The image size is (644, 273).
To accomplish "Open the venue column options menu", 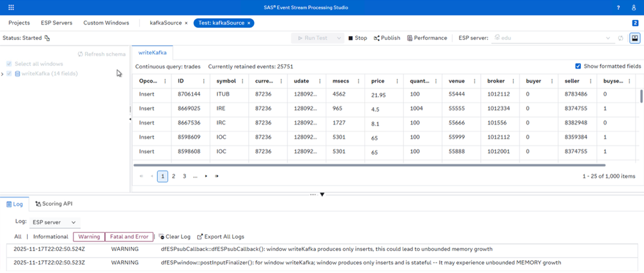I will pyautogui.click(x=474, y=81).
